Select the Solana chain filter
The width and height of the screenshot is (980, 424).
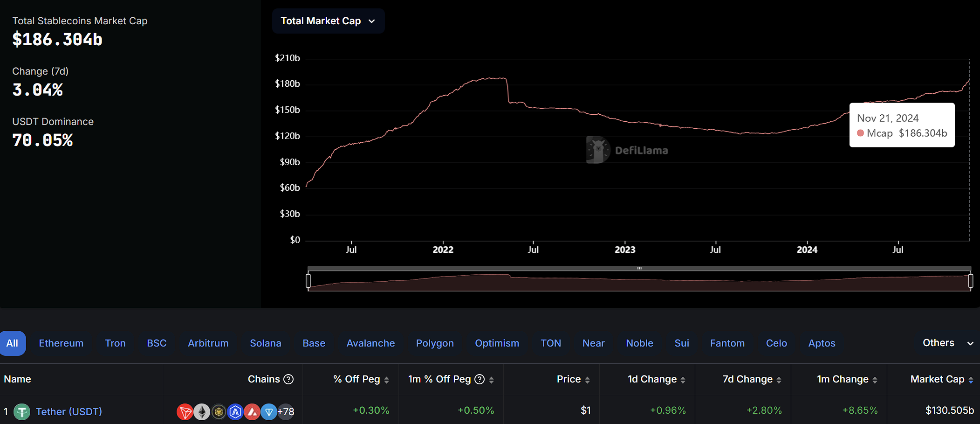[x=266, y=343]
